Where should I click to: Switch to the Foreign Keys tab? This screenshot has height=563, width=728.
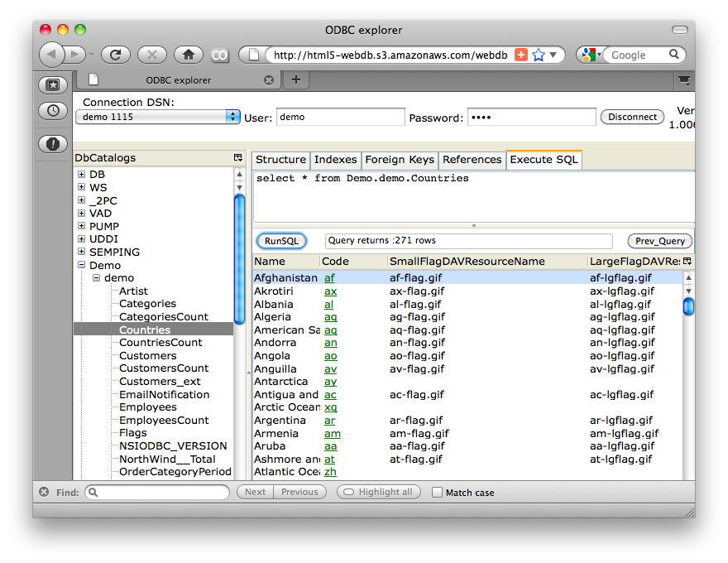pyautogui.click(x=399, y=160)
